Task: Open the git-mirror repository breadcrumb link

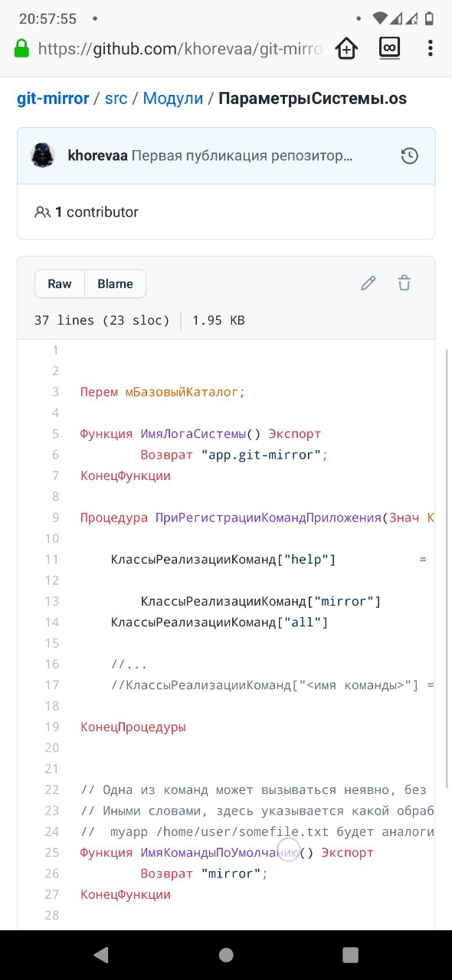Action: 53,98
